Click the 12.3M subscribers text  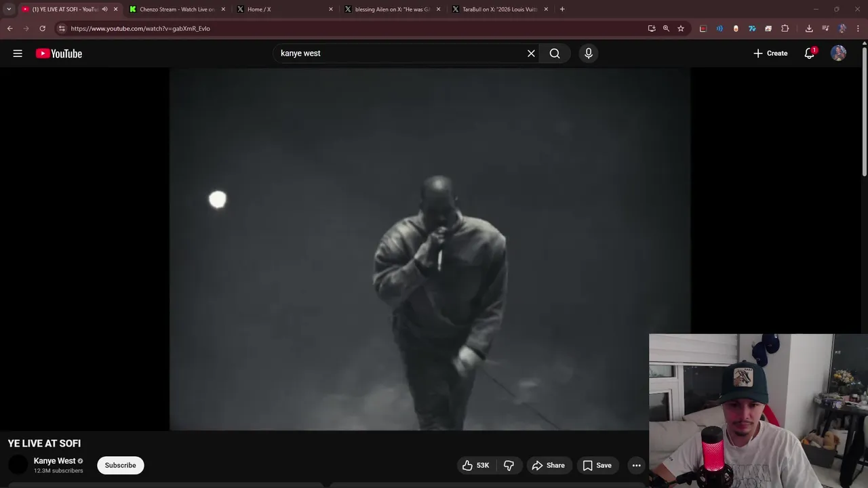[x=58, y=470]
